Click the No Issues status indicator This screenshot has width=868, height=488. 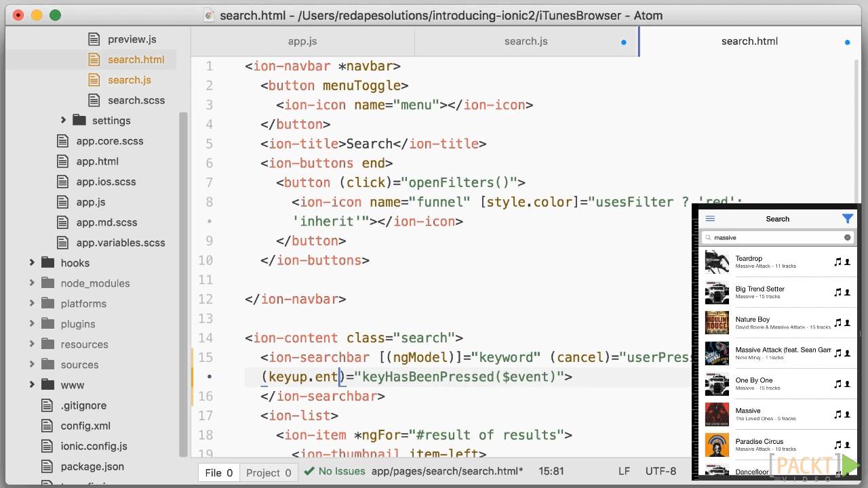click(335, 471)
